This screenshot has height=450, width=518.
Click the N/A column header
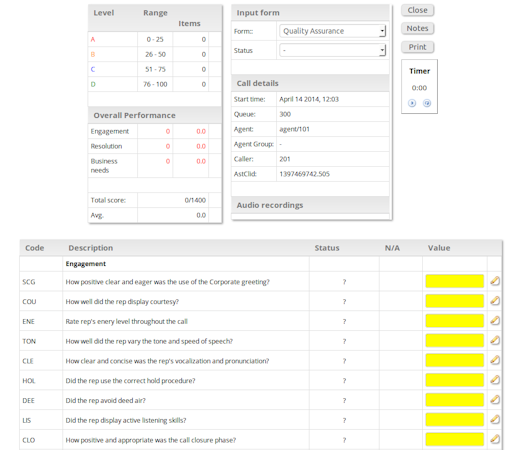[x=392, y=248]
